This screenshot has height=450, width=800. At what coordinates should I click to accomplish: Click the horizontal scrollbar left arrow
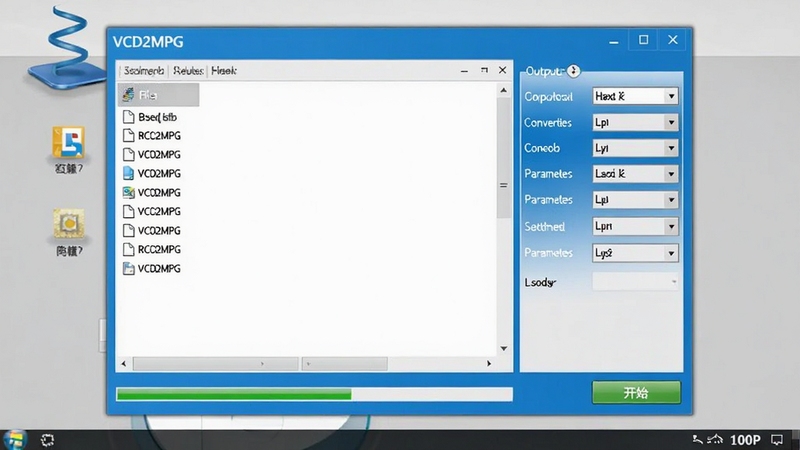click(x=123, y=364)
